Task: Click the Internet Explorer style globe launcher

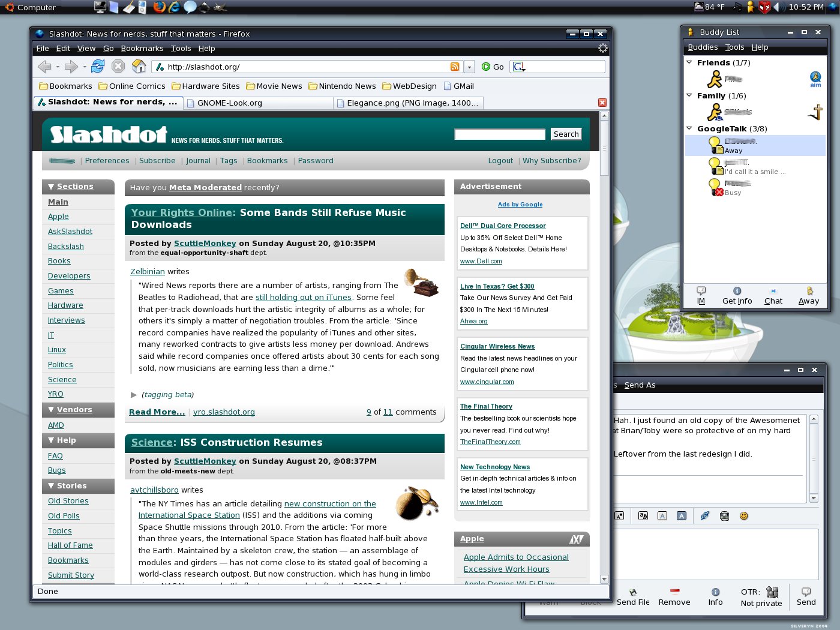Action: (x=175, y=7)
